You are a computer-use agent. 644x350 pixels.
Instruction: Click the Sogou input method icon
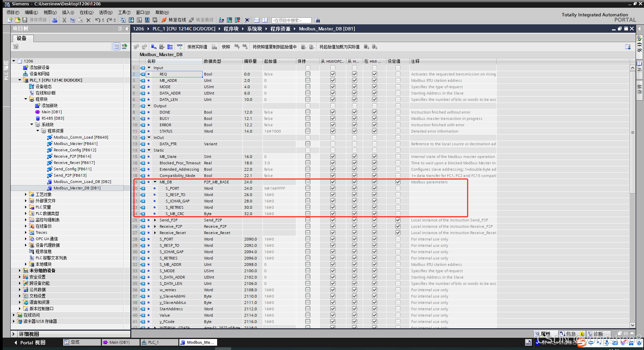pyautogui.click(x=582, y=343)
